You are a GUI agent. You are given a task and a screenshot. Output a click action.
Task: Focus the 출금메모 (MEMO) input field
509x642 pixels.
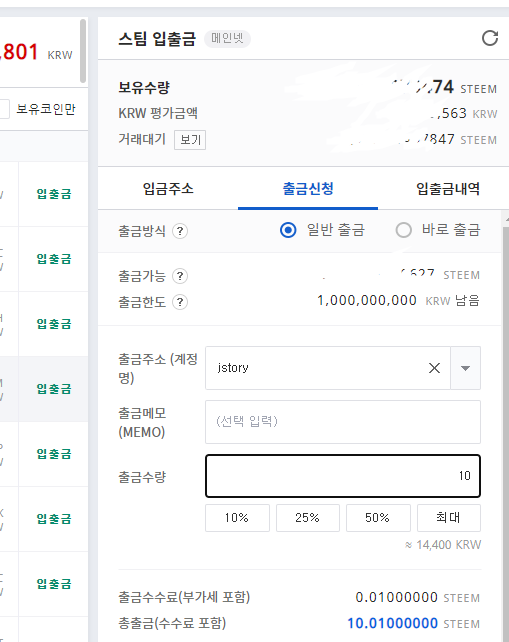343,422
